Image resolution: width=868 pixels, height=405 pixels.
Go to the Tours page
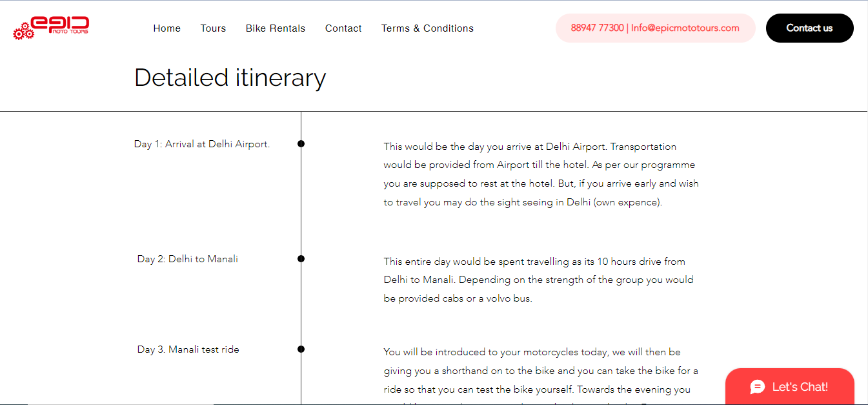(213, 28)
